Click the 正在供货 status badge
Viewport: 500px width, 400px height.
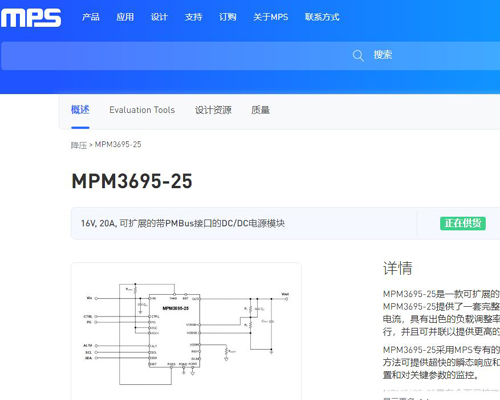pos(463,223)
